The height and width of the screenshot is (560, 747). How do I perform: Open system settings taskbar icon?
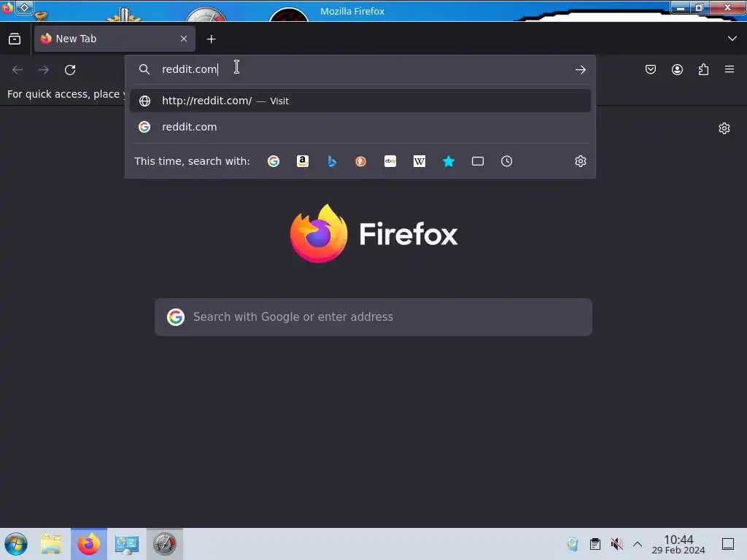127,544
